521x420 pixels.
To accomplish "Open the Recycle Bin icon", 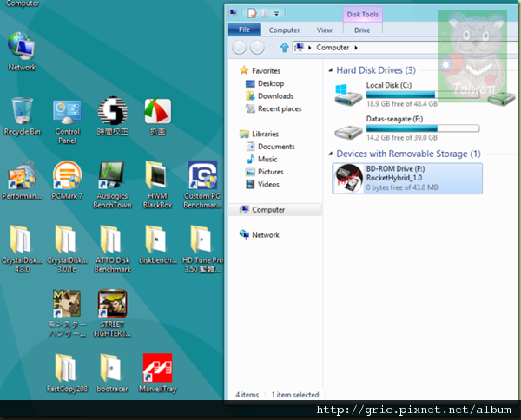I will (x=23, y=112).
